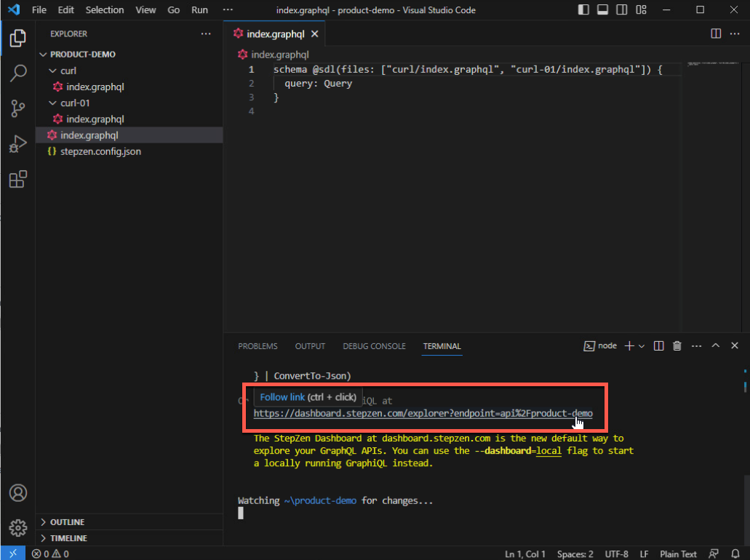Viewport: 750px width, 560px height.
Task: Open the Source Control view
Action: [18, 108]
